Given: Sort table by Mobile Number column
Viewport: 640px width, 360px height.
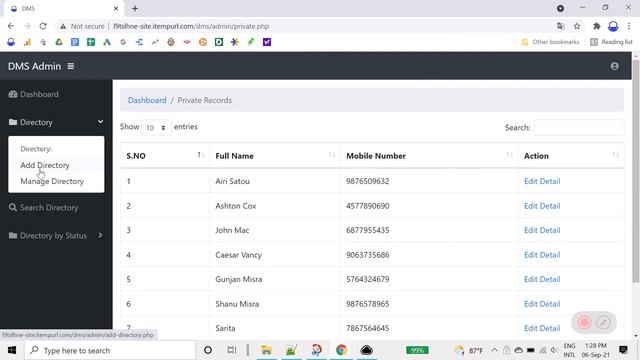Looking at the screenshot, I should tap(429, 156).
